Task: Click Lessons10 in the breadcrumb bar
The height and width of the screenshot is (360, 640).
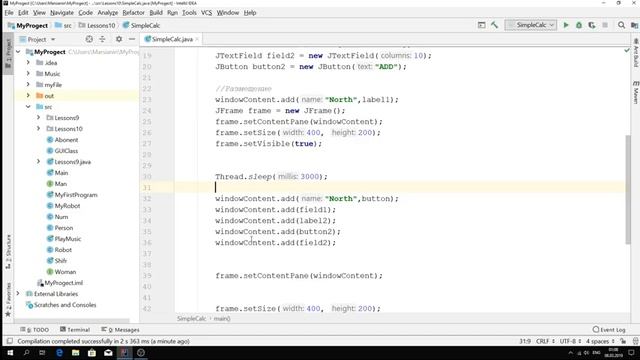Action: click(x=97, y=25)
